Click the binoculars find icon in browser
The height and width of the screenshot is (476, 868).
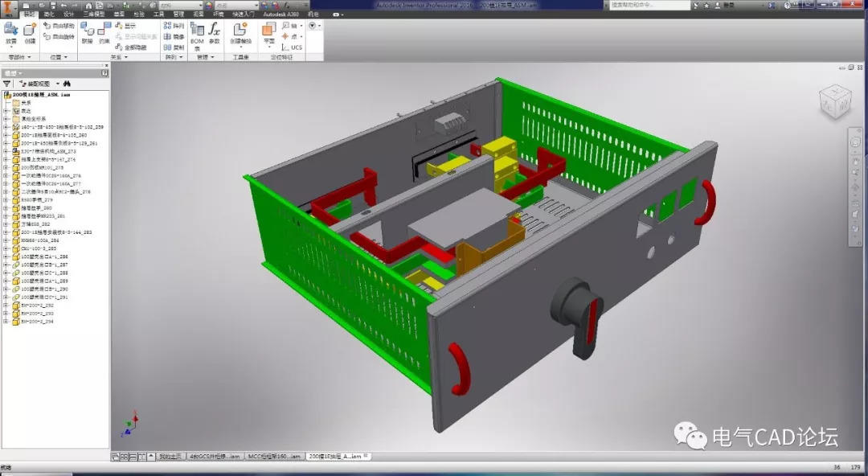67,84
